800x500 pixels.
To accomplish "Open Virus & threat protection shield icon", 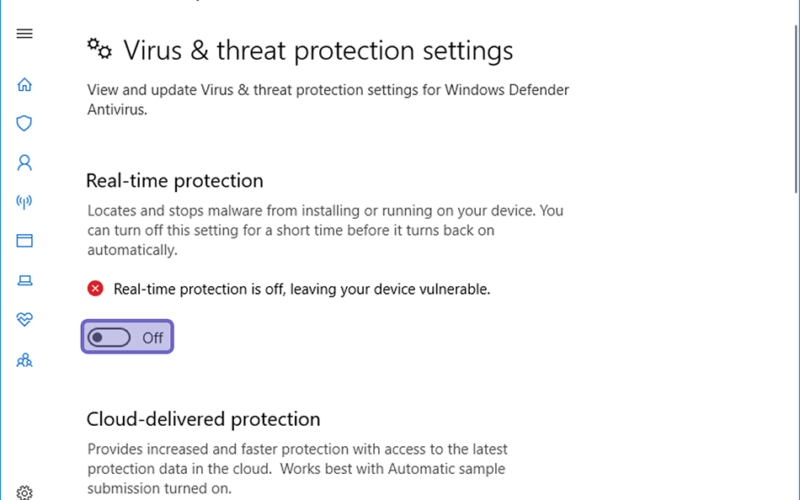I will pyautogui.click(x=24, y=123).
